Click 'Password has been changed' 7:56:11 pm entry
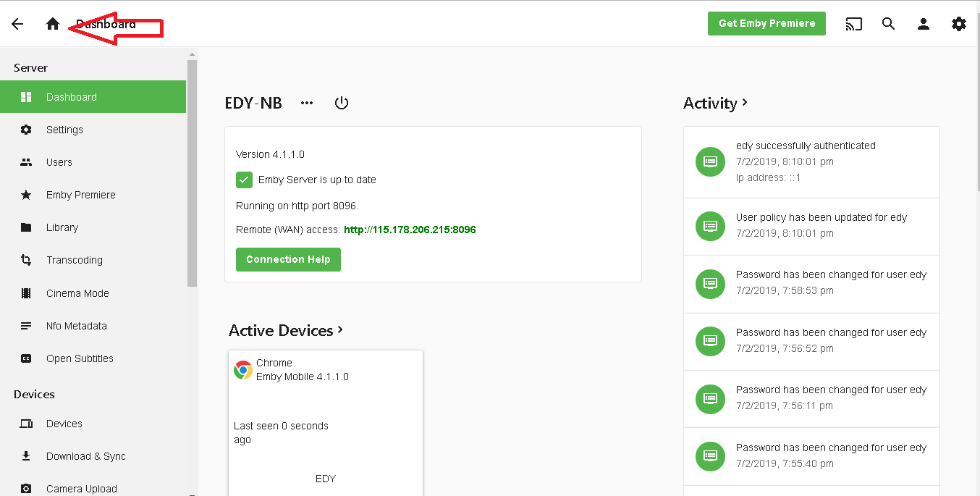The height and width of the screenshot is (496, 980). coord(811,398)
